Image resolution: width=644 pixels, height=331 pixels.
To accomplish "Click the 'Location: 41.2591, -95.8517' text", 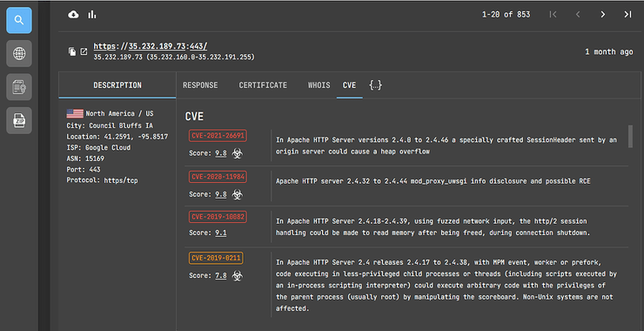I will (117, 137).
